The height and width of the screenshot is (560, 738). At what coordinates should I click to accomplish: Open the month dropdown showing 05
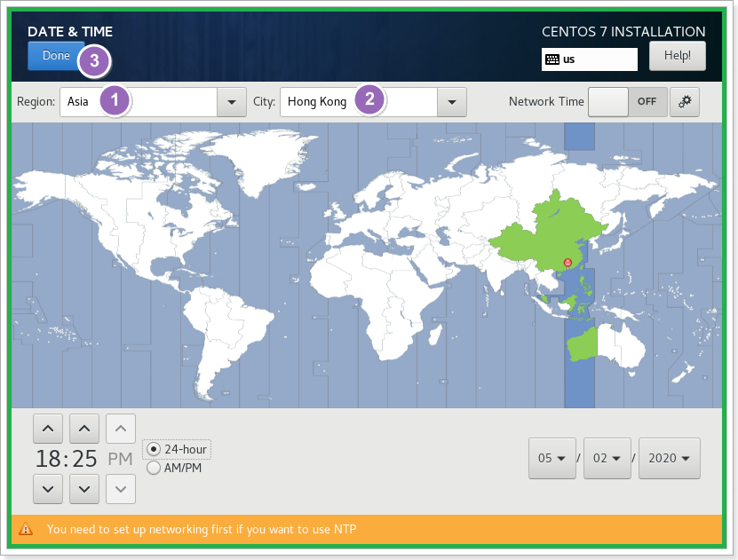[552, 459]
